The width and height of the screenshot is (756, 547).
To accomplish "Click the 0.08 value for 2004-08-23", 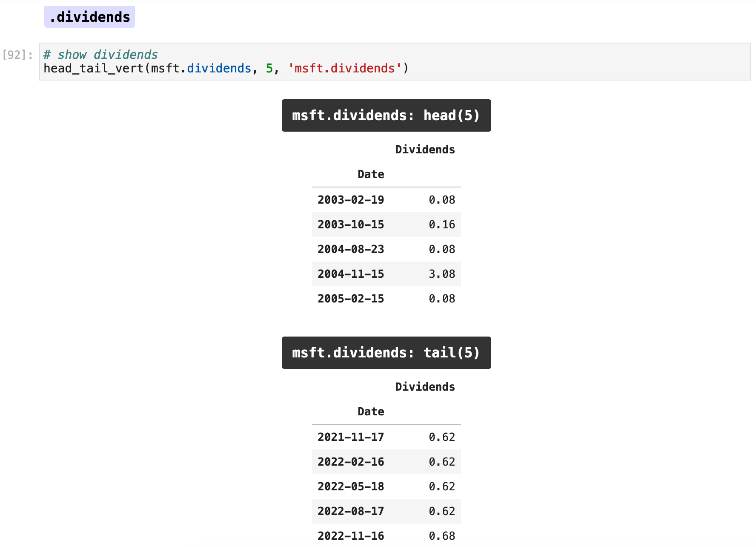I will tap(442, 249).
